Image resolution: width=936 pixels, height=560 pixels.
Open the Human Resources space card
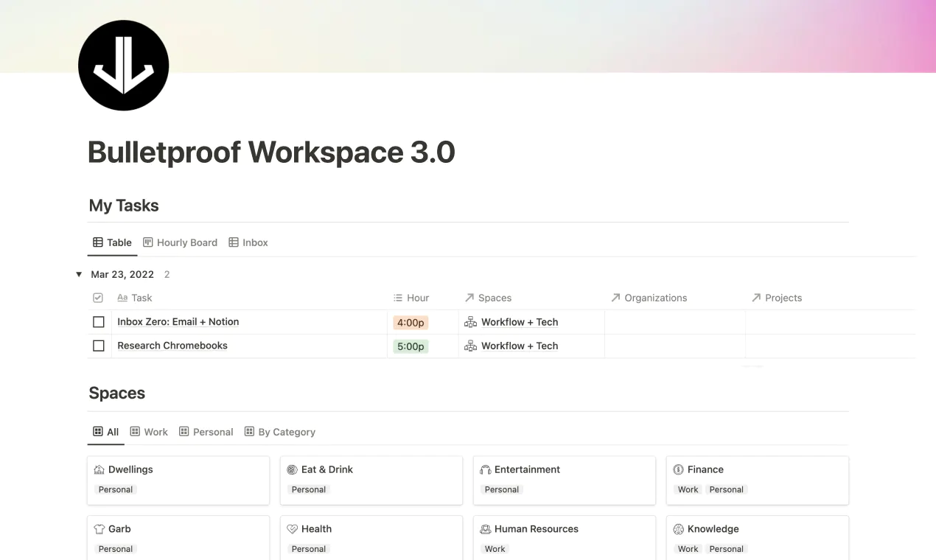(565, 538)
